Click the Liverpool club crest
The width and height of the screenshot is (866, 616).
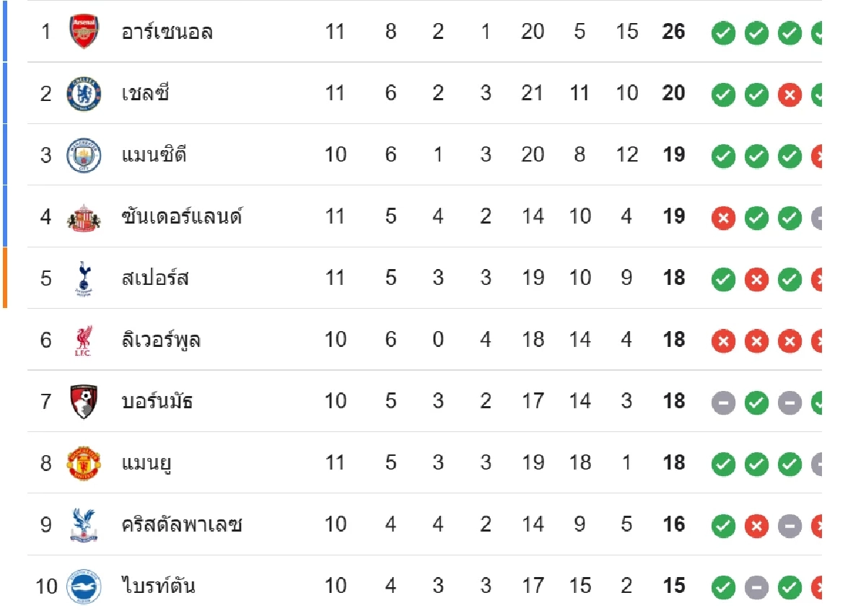(84, 340)
